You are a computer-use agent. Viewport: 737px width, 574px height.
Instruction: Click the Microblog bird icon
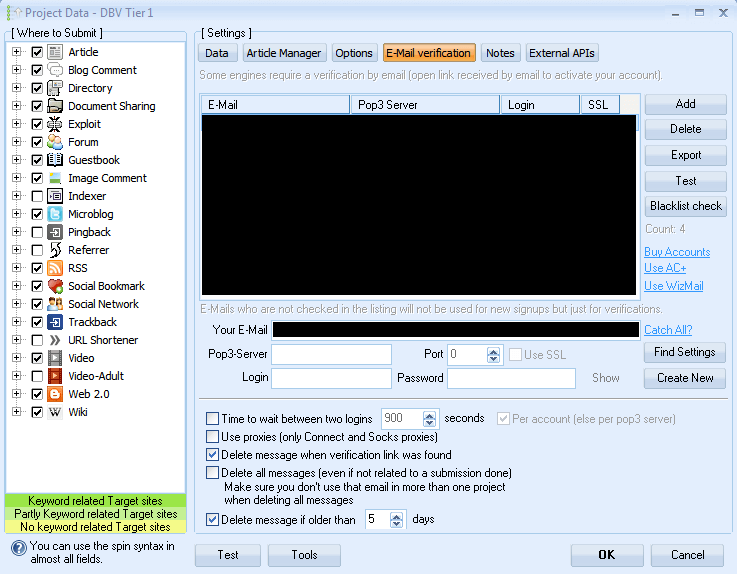pyautogui.click(x=55, y=214)
